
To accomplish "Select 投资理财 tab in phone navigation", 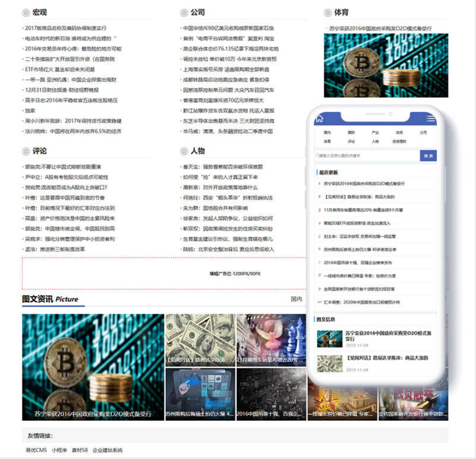I will [x=399, y=142].
